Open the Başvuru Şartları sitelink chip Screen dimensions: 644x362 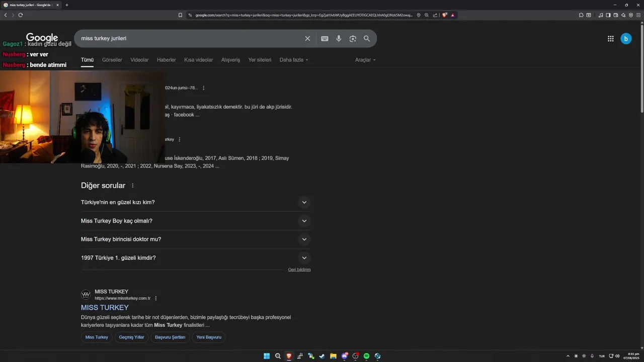[170, 337]
